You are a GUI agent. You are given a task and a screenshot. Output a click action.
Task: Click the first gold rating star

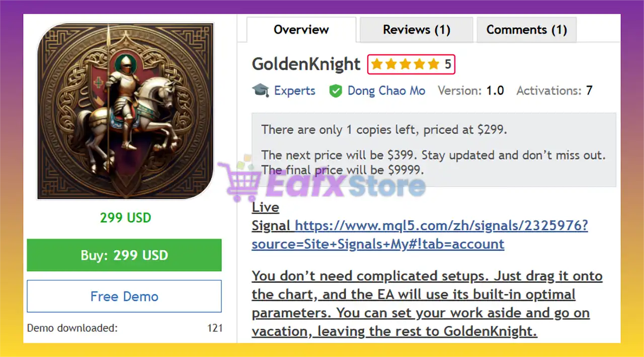click(377, 64)
